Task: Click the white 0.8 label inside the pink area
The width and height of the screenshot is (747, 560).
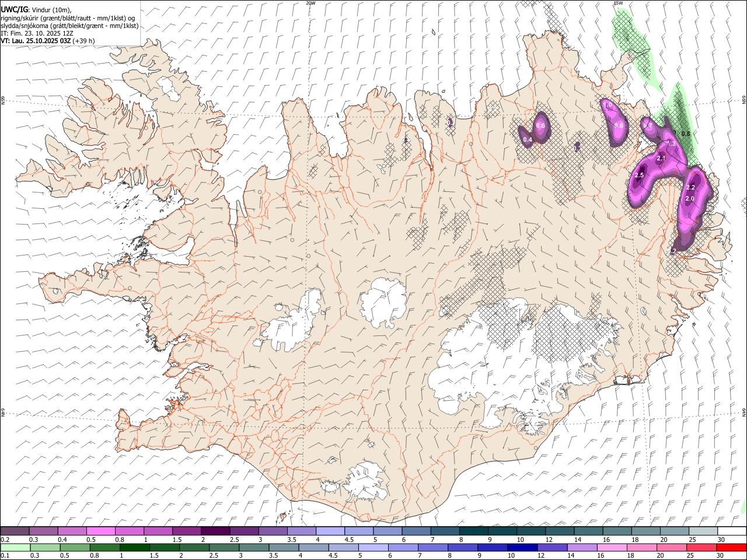Action: (x=619, y=125)
